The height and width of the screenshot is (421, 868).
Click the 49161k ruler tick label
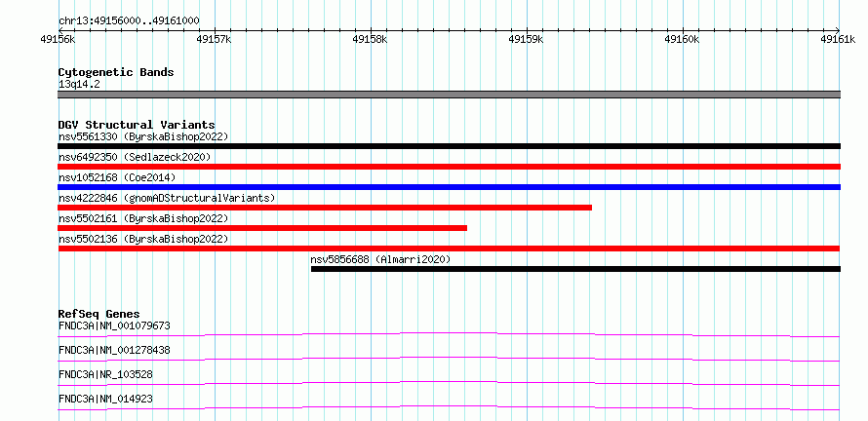(x=839, y=39)
